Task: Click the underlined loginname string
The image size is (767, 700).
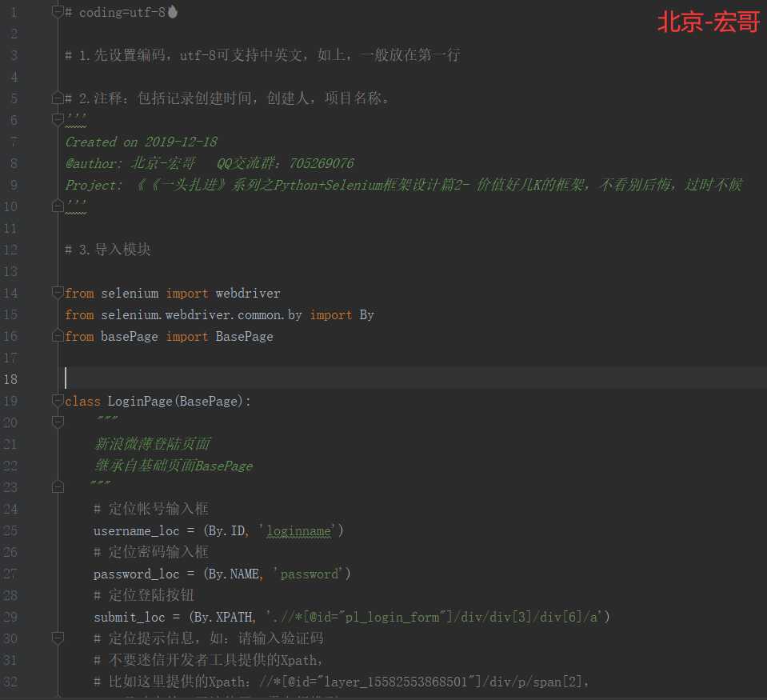Action: pyautogui.click(x=299, y=530)
